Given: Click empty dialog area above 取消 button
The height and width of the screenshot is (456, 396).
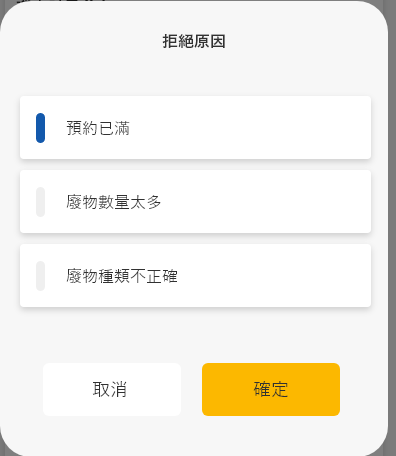Looking at the screenshot, I should [x=112, y=335].
